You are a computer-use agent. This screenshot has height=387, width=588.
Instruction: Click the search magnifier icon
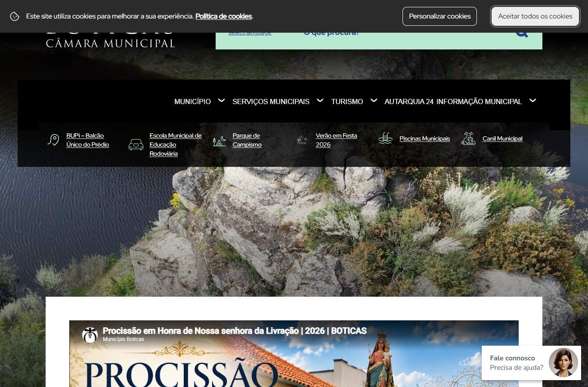click(x=522, y=33)
